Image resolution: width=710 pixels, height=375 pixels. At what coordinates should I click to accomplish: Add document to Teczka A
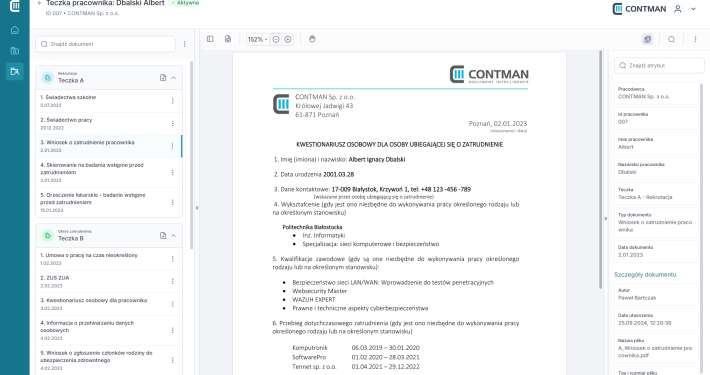click(163, 78)
